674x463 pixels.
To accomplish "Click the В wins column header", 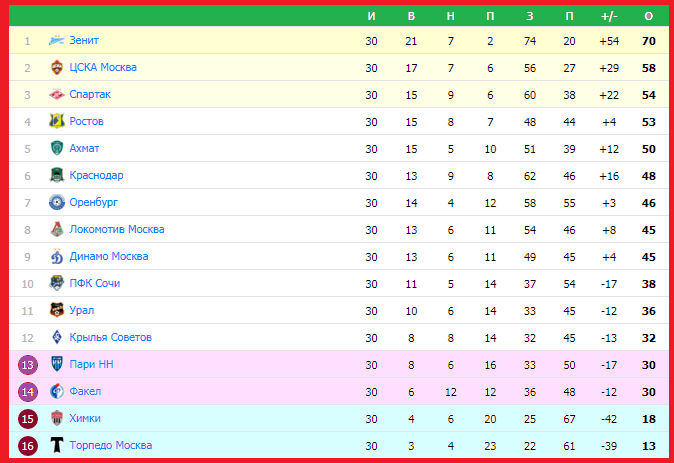I will [x=411, y=16].
